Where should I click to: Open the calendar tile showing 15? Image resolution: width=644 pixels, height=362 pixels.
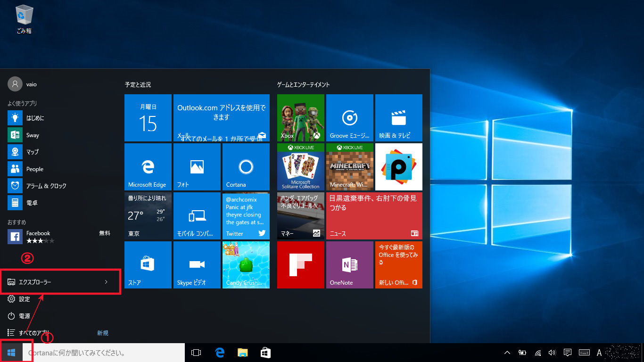148,118
